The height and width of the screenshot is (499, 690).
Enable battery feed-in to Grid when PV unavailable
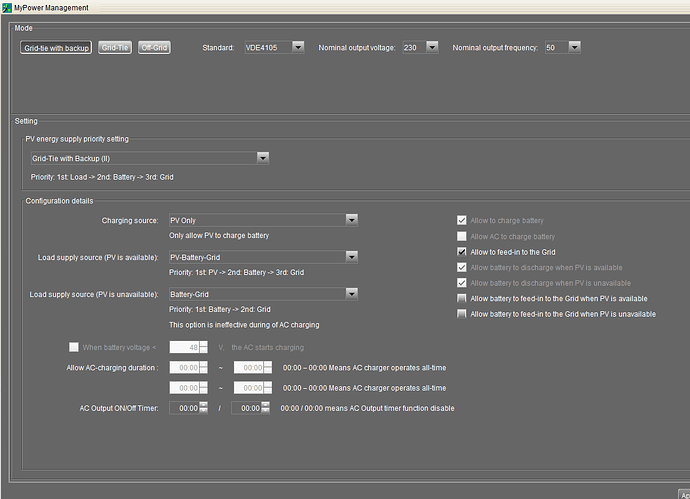coord(461,314)
